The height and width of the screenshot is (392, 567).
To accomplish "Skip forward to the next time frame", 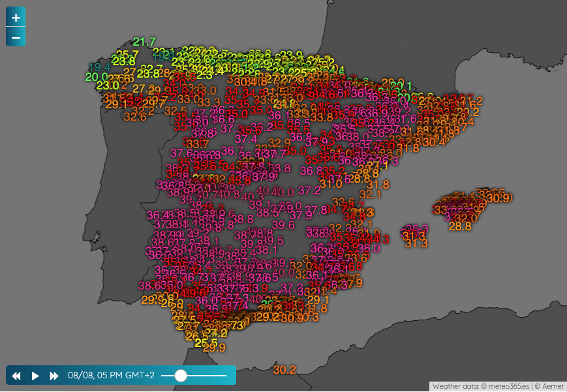I will tap(54, 376).
